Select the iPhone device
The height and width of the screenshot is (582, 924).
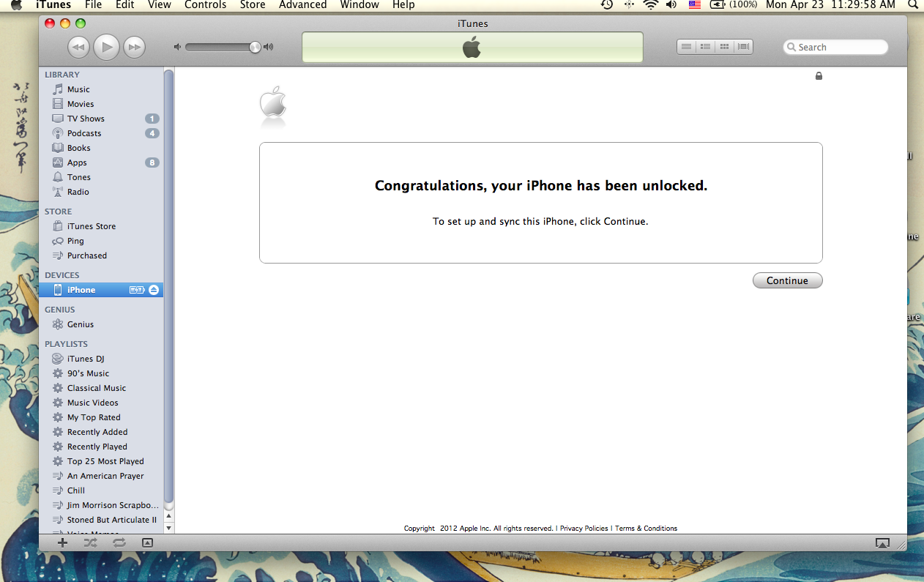(x=101, y=290)
